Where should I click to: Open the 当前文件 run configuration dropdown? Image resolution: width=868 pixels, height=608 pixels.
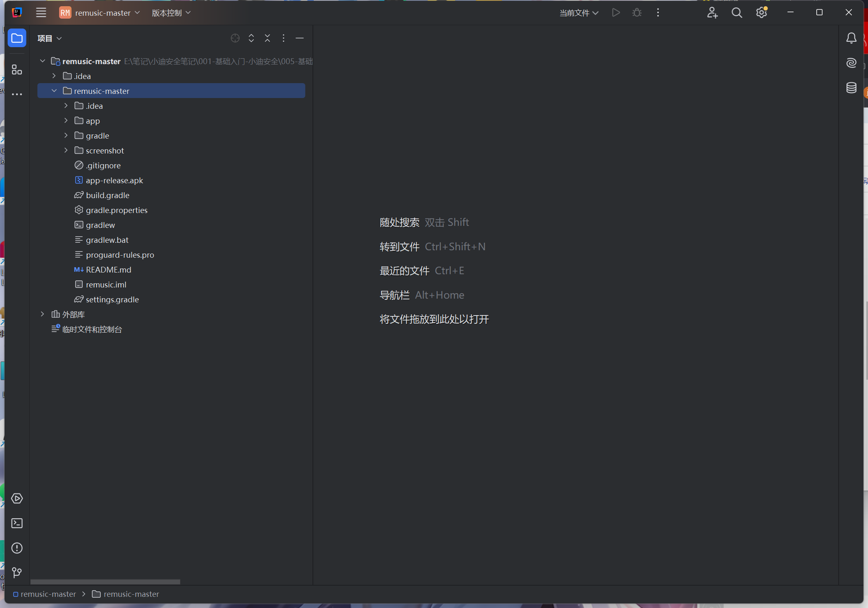579,13
